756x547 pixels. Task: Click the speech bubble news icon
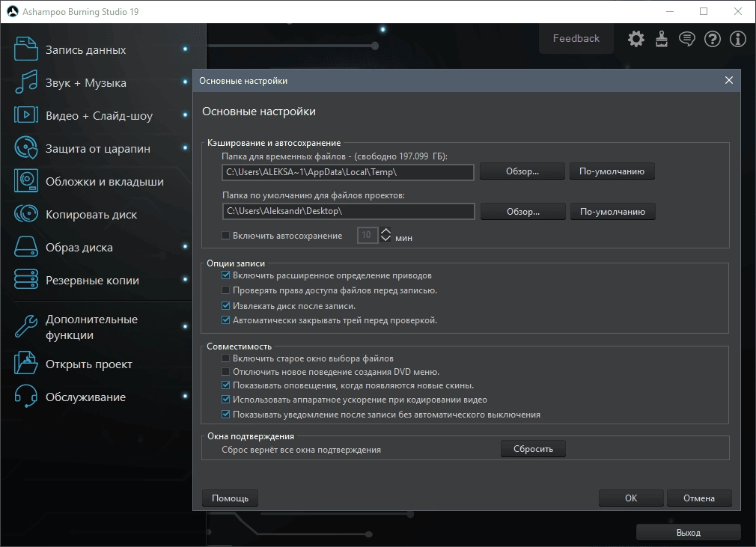coord(687,39)
